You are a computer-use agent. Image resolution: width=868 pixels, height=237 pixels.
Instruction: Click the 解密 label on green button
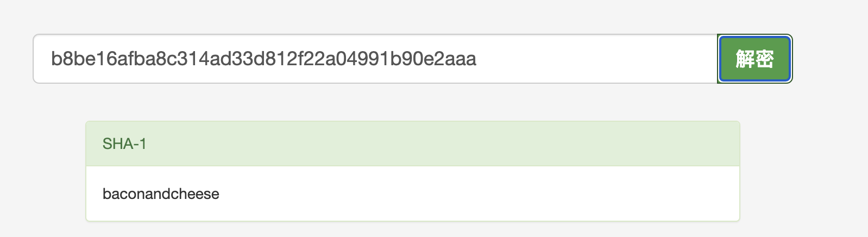coord(754,59)
